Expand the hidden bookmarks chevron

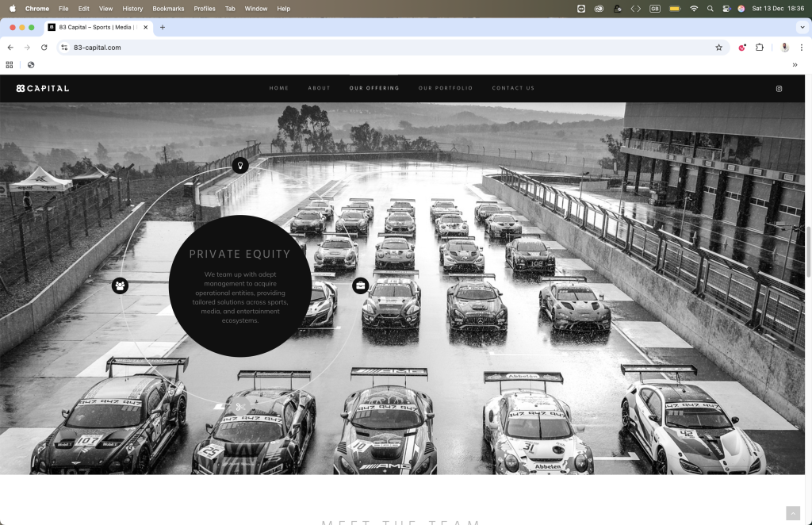[x=795, y=65]
